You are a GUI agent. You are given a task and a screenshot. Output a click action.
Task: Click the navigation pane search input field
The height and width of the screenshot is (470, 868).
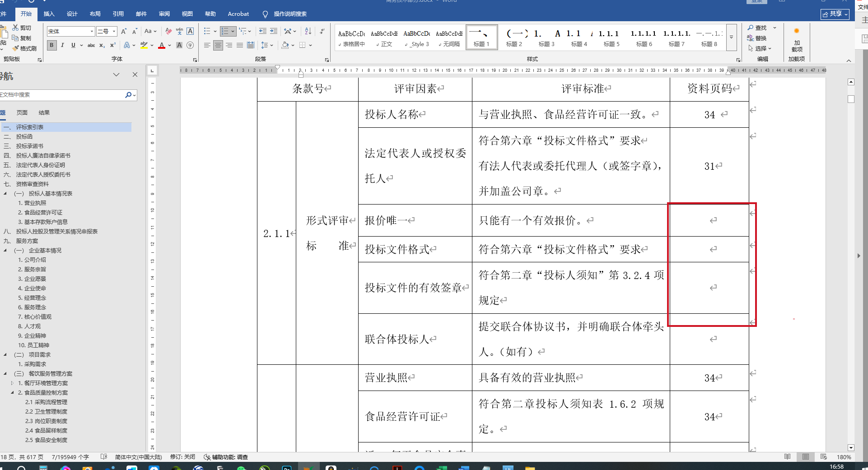point(61,95)
